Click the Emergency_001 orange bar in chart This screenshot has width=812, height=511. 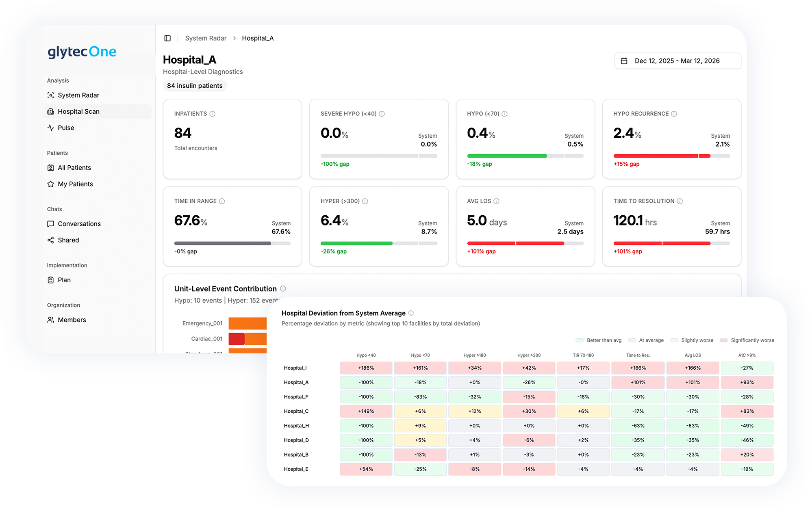coord(247,323)
